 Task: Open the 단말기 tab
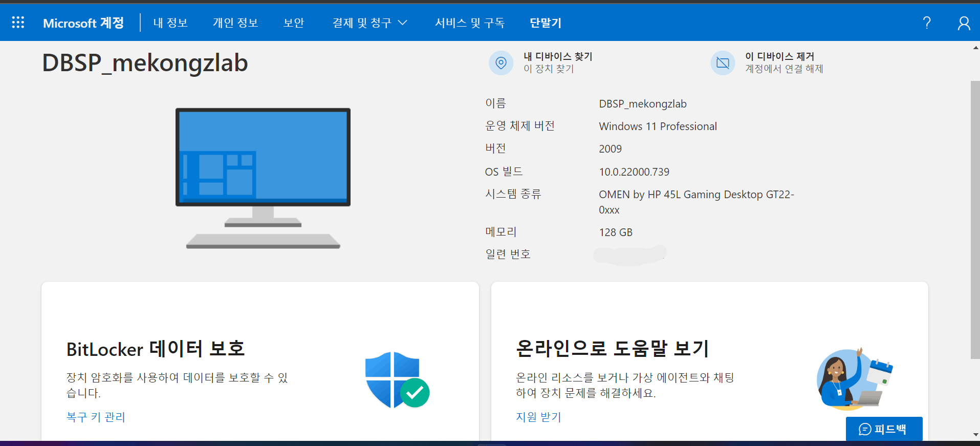pos(546,23)
